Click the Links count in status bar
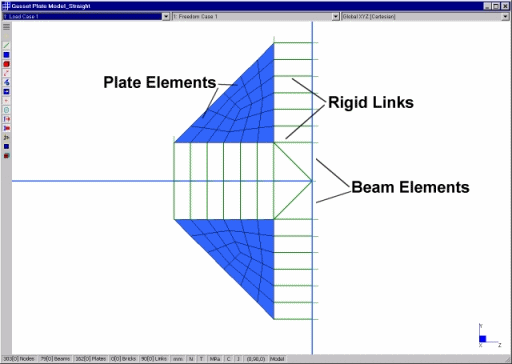The width and height of the screenshot is (512, 364). [154, 359]
